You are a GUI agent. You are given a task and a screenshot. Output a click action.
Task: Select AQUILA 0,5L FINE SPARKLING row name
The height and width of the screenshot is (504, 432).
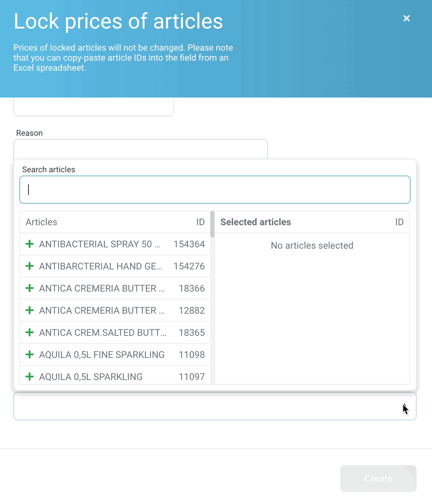[x=102, y=355]
